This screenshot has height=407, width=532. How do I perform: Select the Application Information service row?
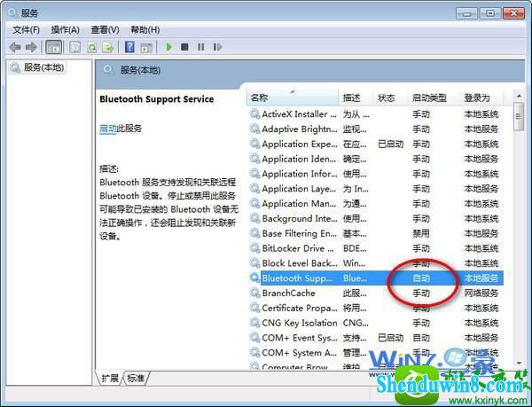click(376, 173)
